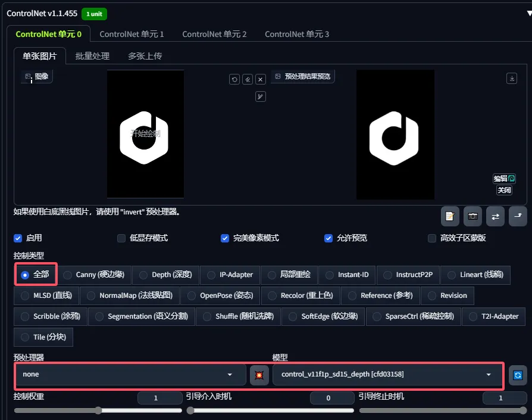Refresh the model list with the blue icon
Image resolution: width=532 pixels, height=420 pixels.
coord(518,375)
